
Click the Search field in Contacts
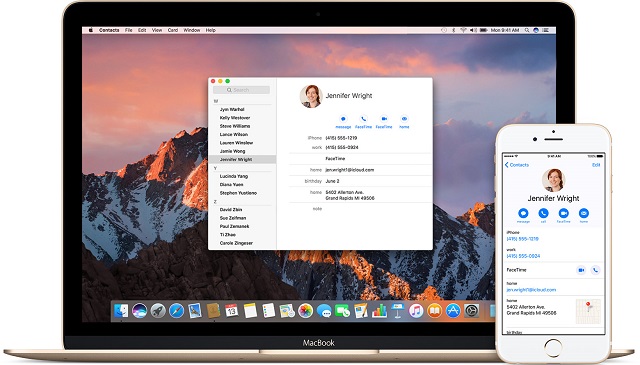pyautogui.click(x=241, y=90)
